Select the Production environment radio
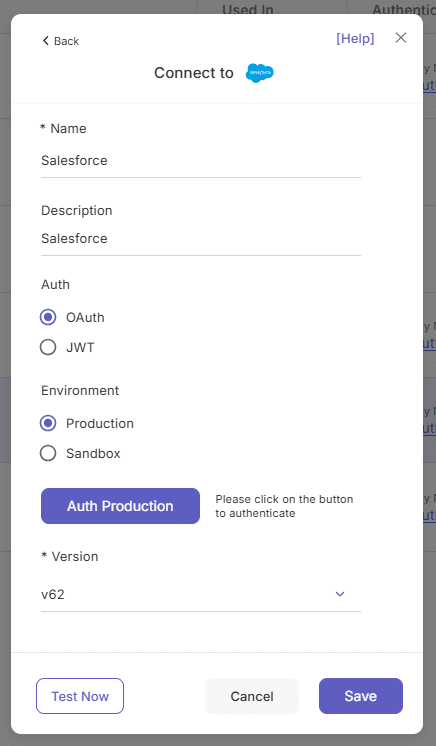 [x=48, y=423]
